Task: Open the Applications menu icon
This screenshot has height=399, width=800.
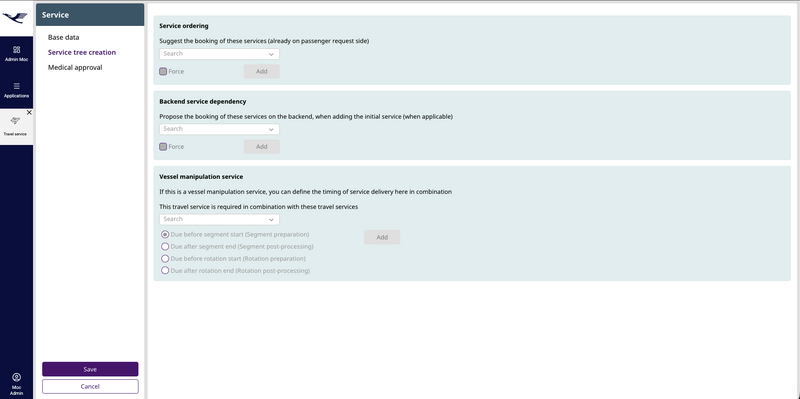Action: coord(16,86)
